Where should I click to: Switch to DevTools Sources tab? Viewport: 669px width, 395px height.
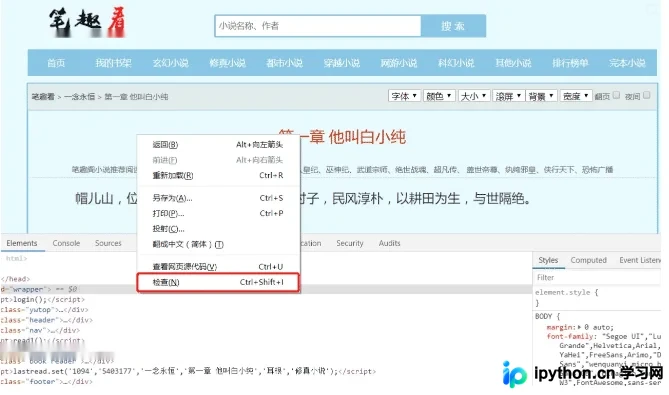(108, 243)
